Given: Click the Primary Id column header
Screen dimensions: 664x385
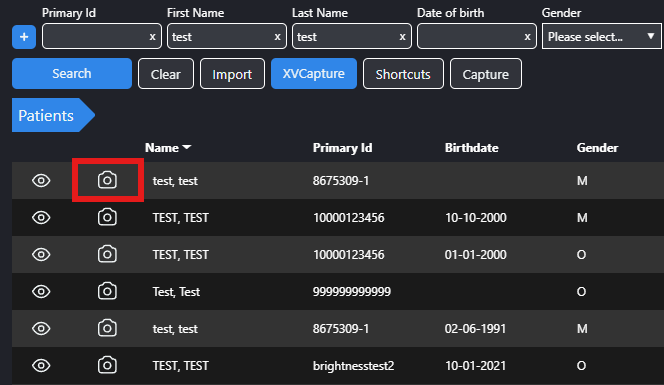Looking at the screenshot, I should point(342,148).
